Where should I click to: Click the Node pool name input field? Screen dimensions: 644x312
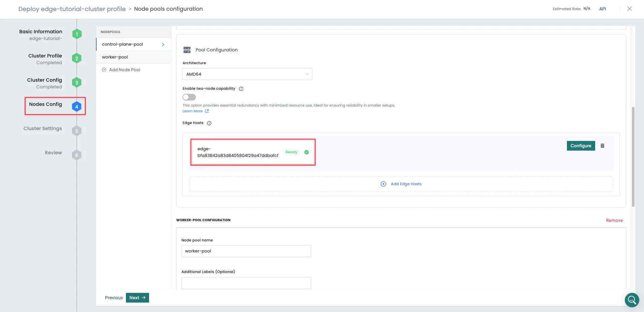pyautogui.click(x=246, y=251)
